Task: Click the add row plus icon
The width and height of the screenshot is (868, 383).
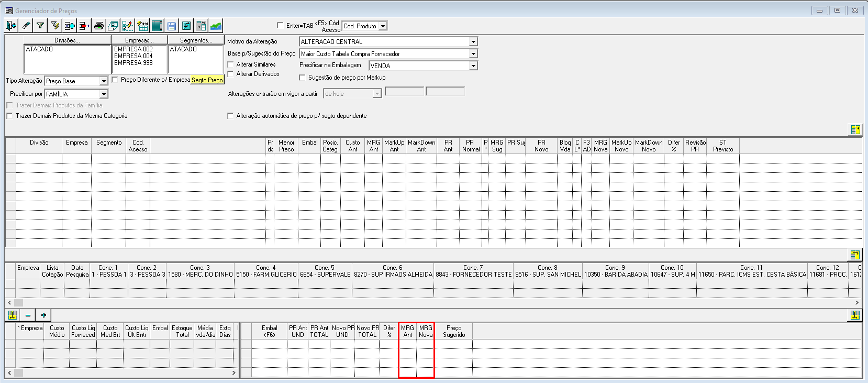Action: pos(70,26)
